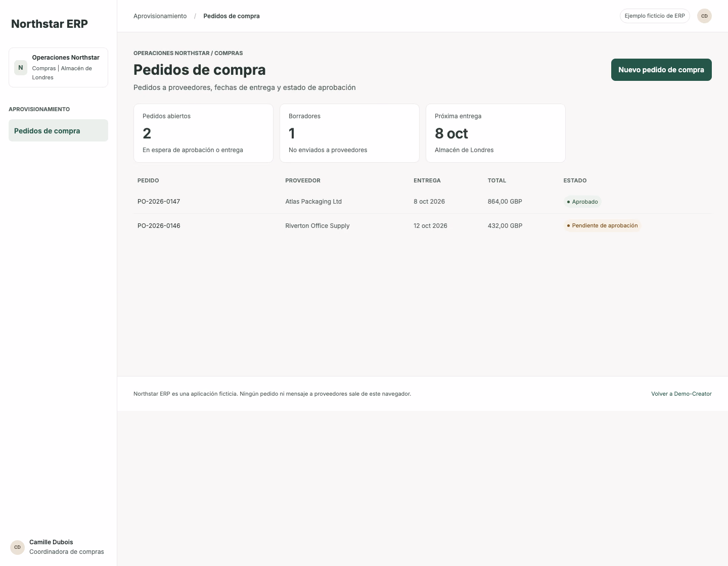Click the ESTADO column header
This screenshot has height=566, width=728.
pyautogui.click(x=575, y=180)
